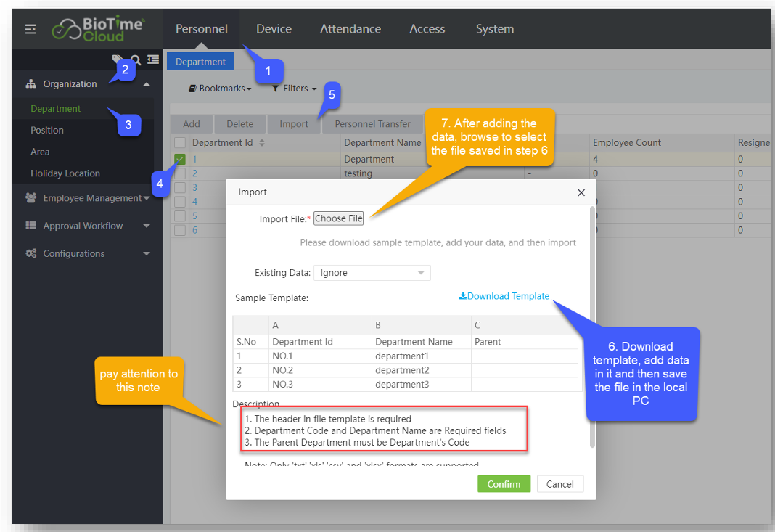Viewport: 775px width, 532px height.
Task: Tick the checkbox for department row 2
Action: [x=180, y=173]
